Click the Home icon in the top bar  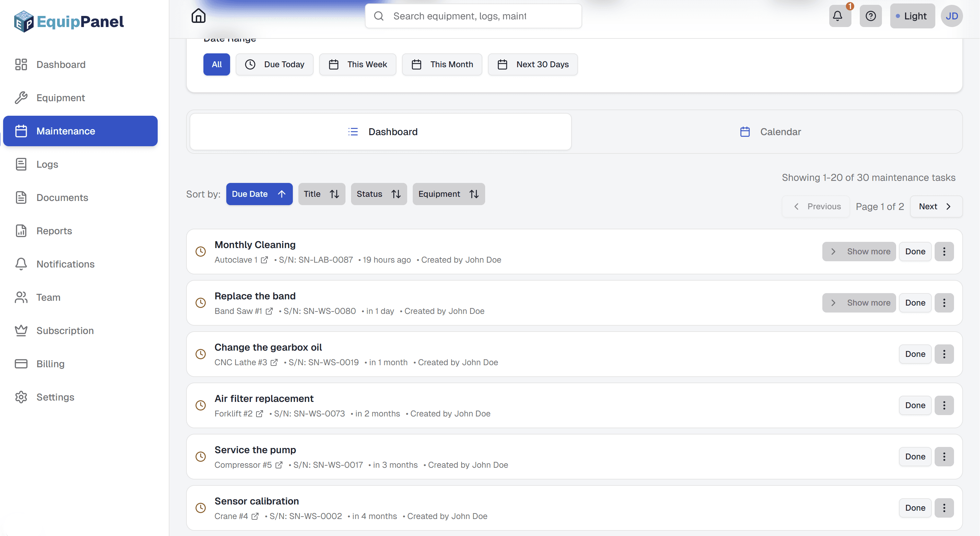point(198,16)
